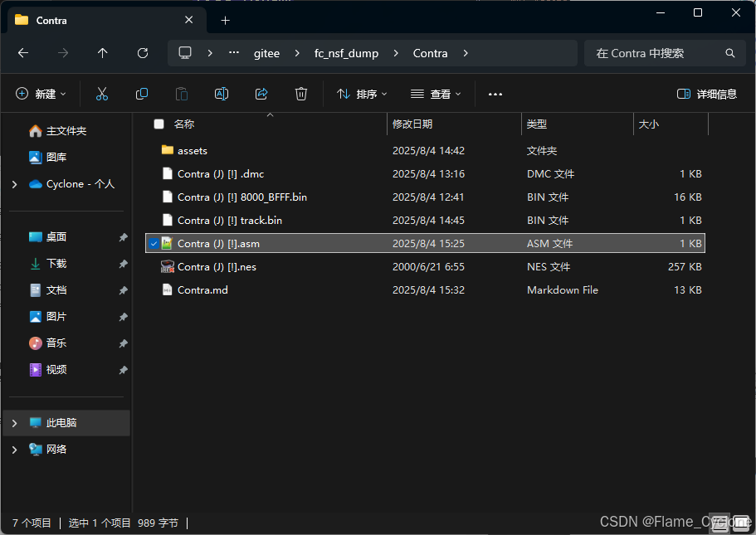The height and width of the screenshot is (535, 756).
Task: Click the Contra.md file icon
Action: tap(168, 289)
